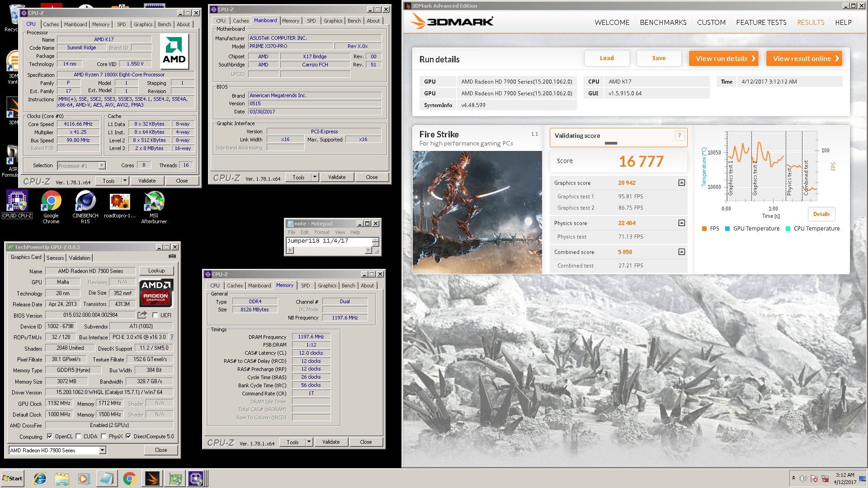This screenshot has height=488, width=868.
Task: Open Tools dropdown arrow in CPU-Z CPU window
Action: point(125,181)
